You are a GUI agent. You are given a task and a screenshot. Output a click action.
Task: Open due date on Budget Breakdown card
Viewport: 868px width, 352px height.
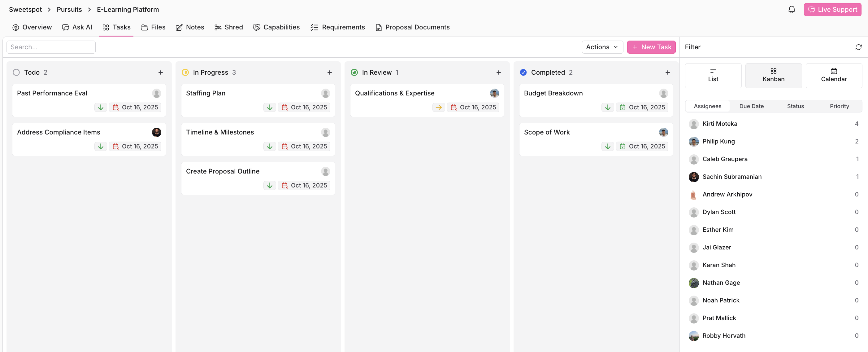point(642,107)
